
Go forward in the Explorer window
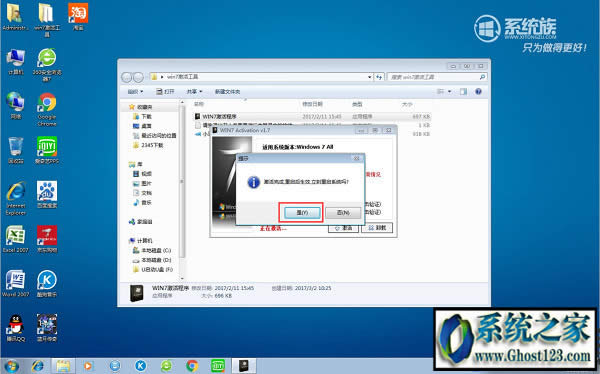click(x=138, y=77)
